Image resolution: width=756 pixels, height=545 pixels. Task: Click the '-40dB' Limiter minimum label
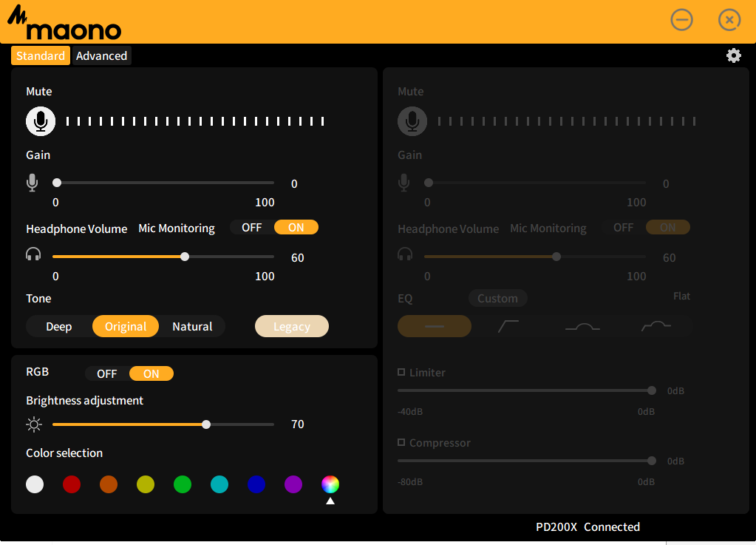(410, 412)
